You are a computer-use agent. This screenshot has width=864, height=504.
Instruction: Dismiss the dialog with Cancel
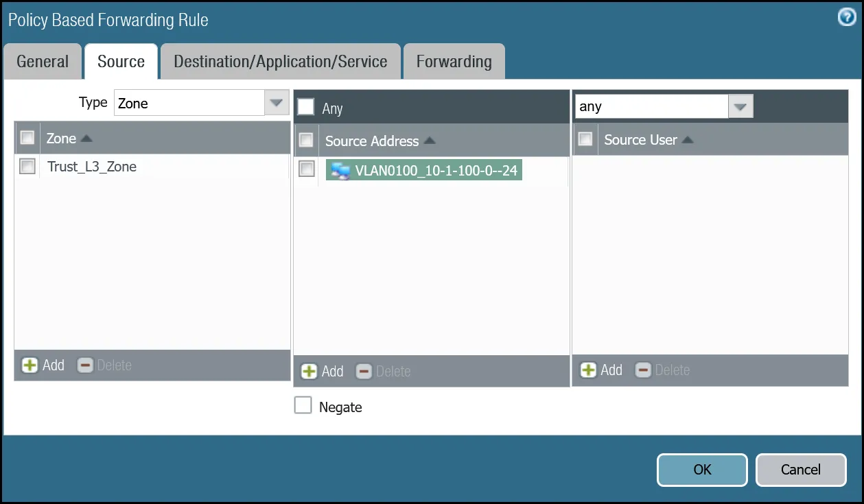[801, 470]
